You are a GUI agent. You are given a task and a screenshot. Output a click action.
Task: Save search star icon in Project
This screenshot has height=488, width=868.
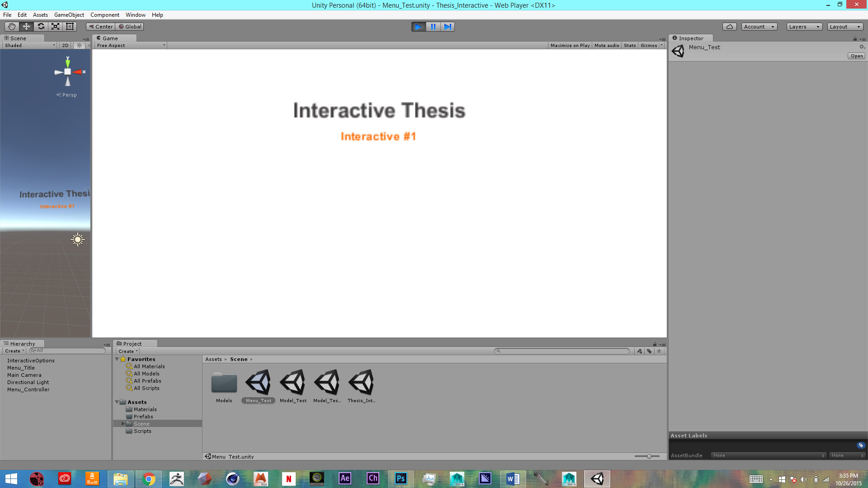[x=659, y=351]
